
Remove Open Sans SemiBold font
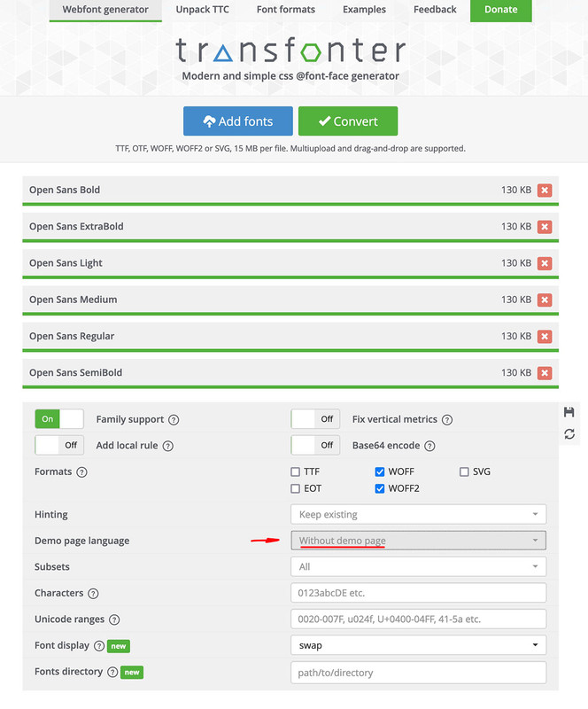[x=545, y=373]
